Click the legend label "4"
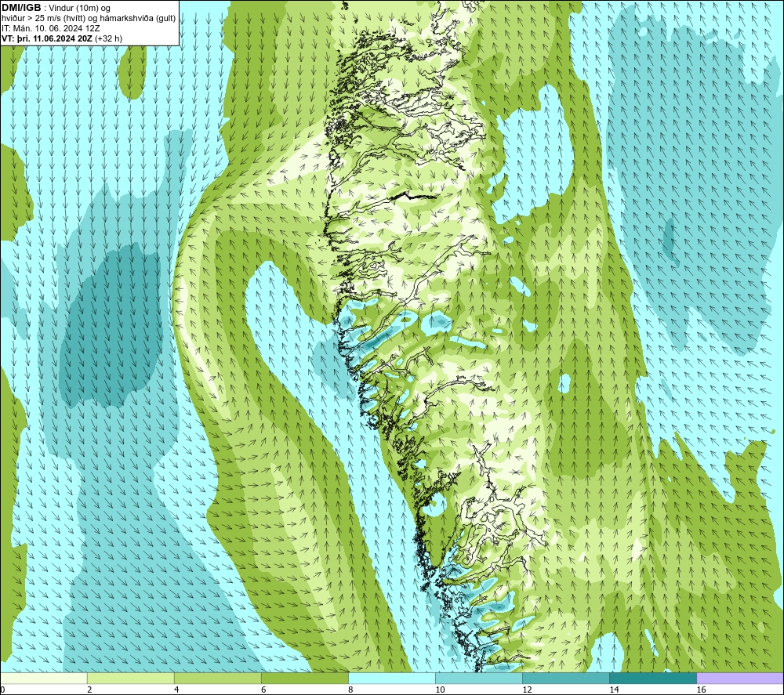The image size is (784, 695). coord(176,690)
